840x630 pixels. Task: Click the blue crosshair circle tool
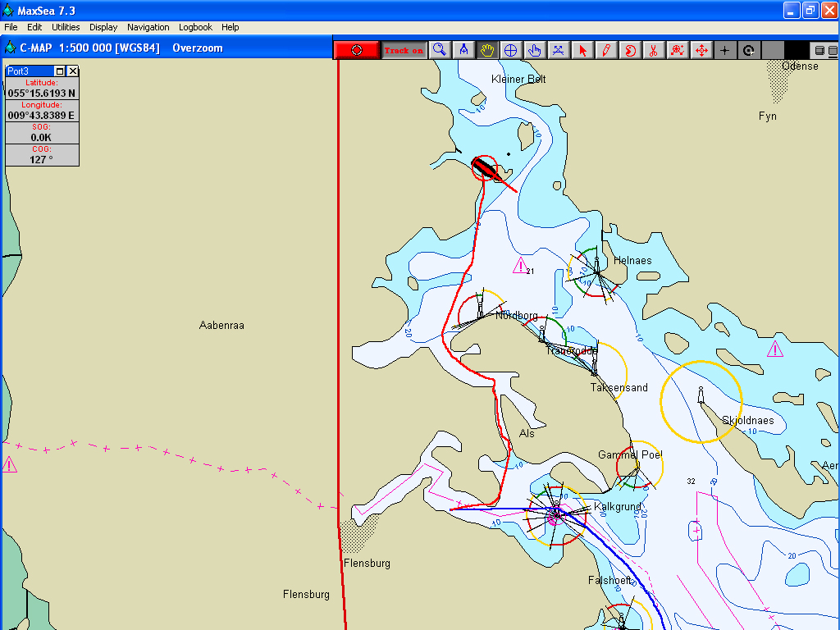(x=510, y=50)
